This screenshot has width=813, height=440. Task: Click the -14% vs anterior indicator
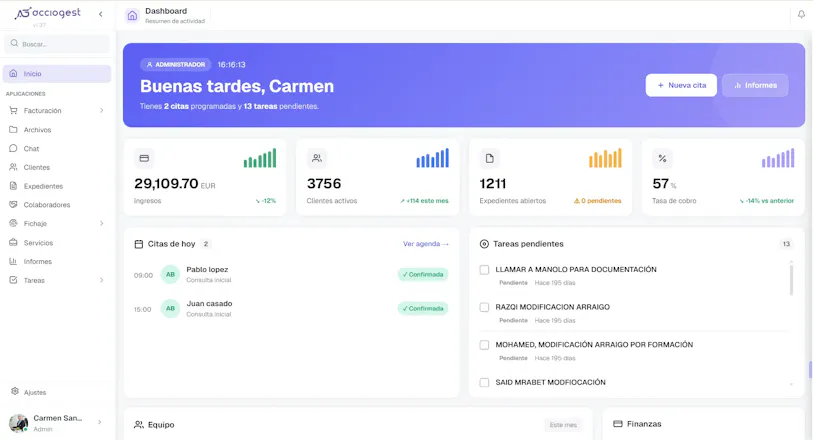(766, 201)
